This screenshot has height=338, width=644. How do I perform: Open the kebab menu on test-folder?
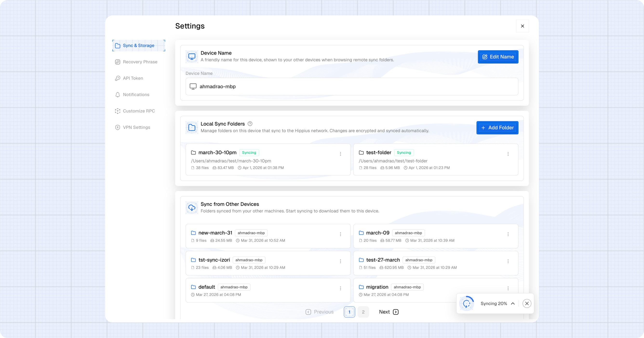coord(508,154)
